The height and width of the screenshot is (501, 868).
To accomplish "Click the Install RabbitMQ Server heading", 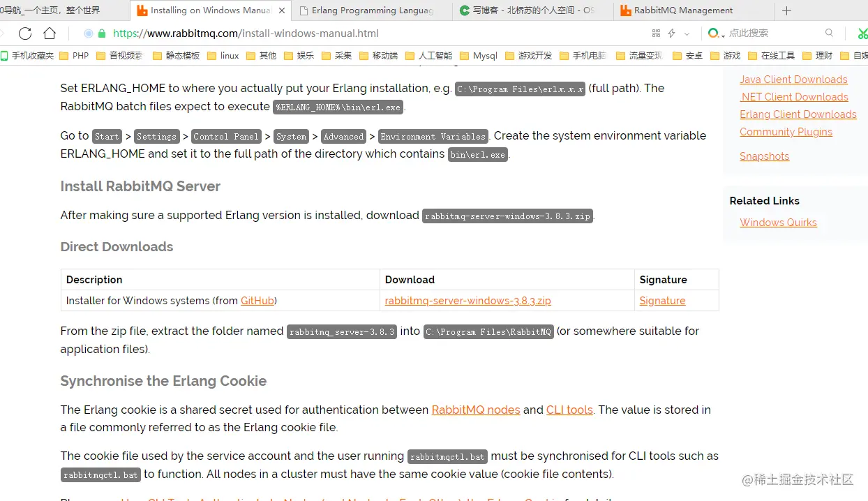I will tap(140, 186).
